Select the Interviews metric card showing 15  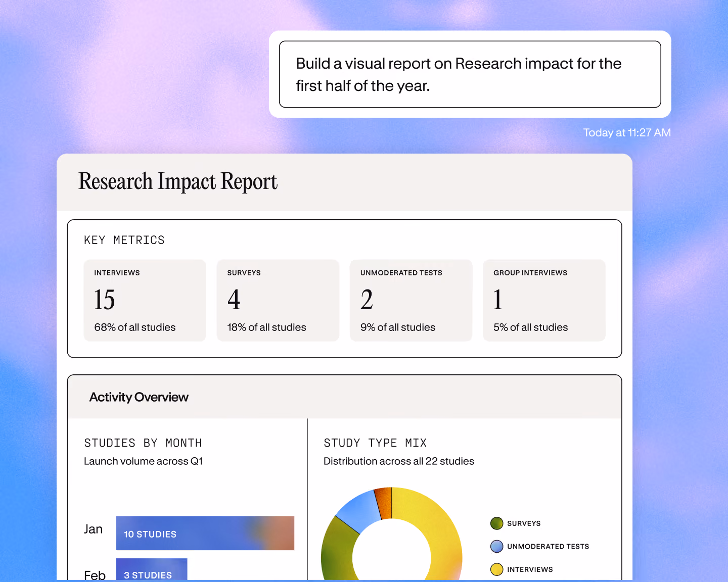pos(145,300)
